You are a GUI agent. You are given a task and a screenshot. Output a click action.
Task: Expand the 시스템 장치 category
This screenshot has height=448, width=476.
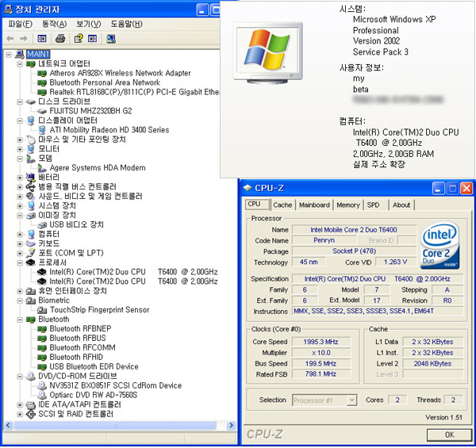point(20,206)
